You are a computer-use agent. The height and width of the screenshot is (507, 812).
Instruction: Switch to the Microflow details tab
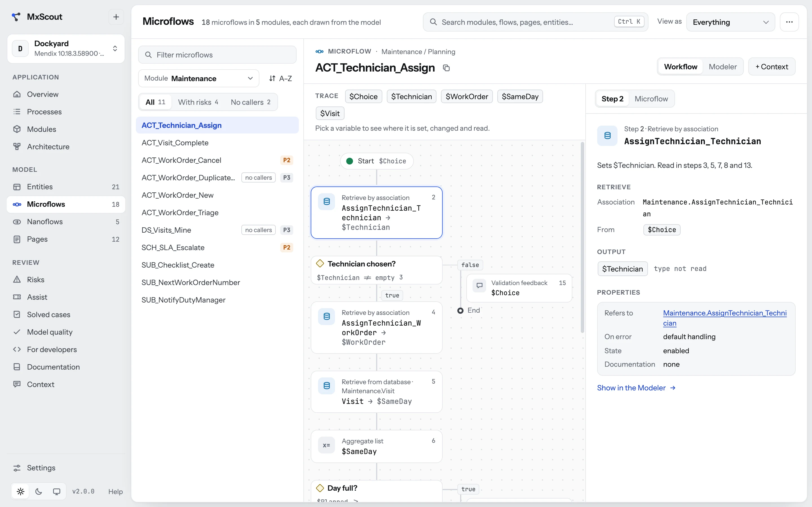651,99
